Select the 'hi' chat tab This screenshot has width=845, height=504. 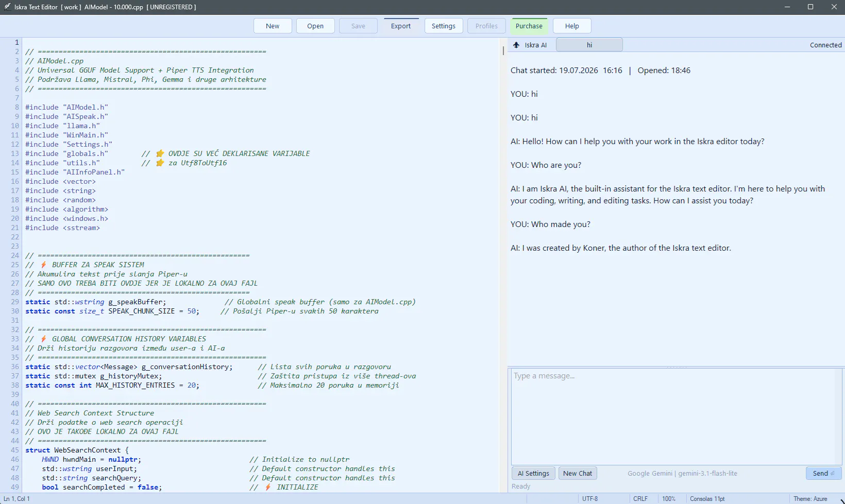click(x=589, y=45)
